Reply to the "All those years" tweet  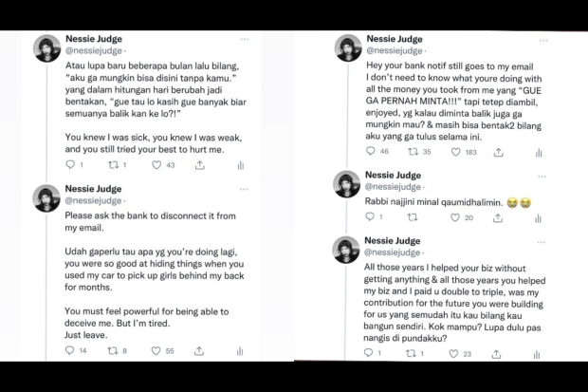click(370, 353)
